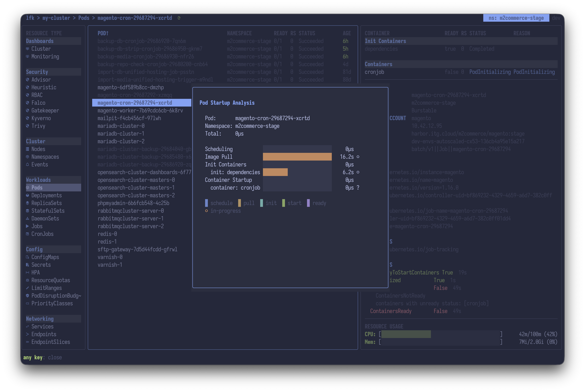
Task: Click the schedule legend color swatch
Action: click(206, 203)
